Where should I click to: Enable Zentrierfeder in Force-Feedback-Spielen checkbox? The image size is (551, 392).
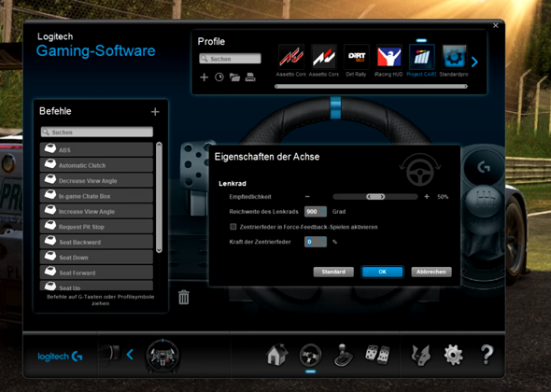click(233, 227)
